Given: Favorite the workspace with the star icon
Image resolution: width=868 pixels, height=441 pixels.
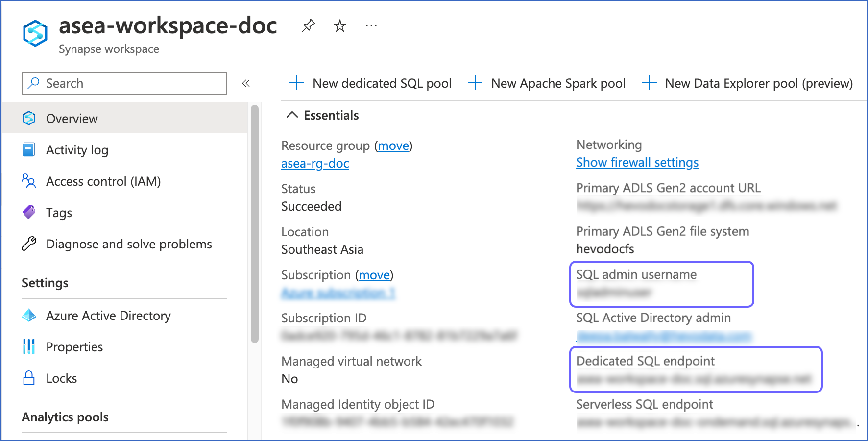Looking at the screenshot, I should point(340,25).
